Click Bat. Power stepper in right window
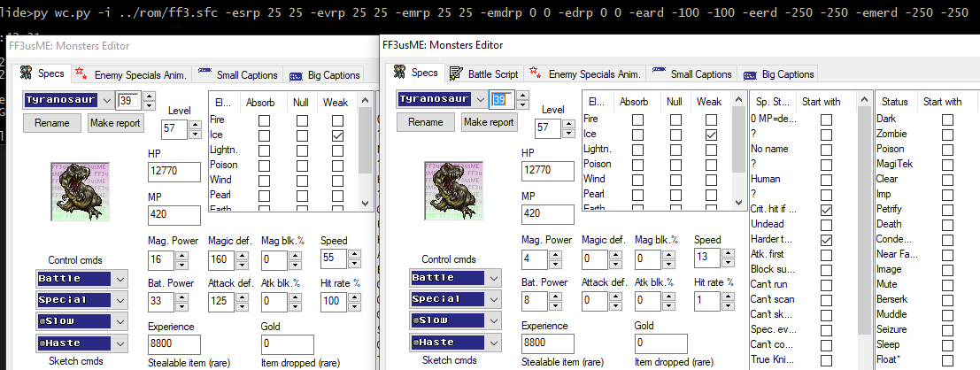Image resolution: width=980 pixels, height=370 pixels. click(x=554, y=301)
